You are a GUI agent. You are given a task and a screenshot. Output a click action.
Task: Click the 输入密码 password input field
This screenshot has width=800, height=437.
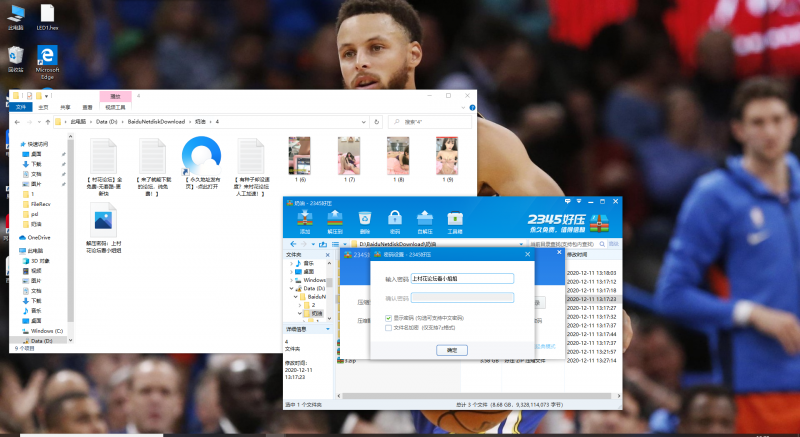coord(462,279)
